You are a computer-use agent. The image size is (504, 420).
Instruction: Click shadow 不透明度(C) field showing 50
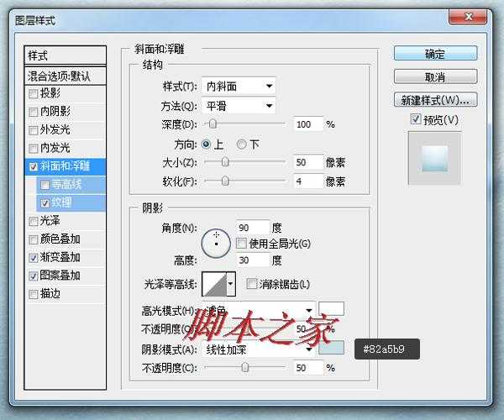tap(308, 368)
